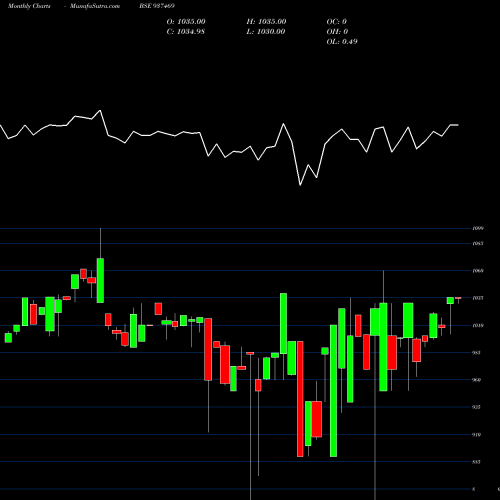This screenshot has height=500, width=500.
Task: Click the 'MunafaSutra.com' site label
Action: (x=95, y=6)
